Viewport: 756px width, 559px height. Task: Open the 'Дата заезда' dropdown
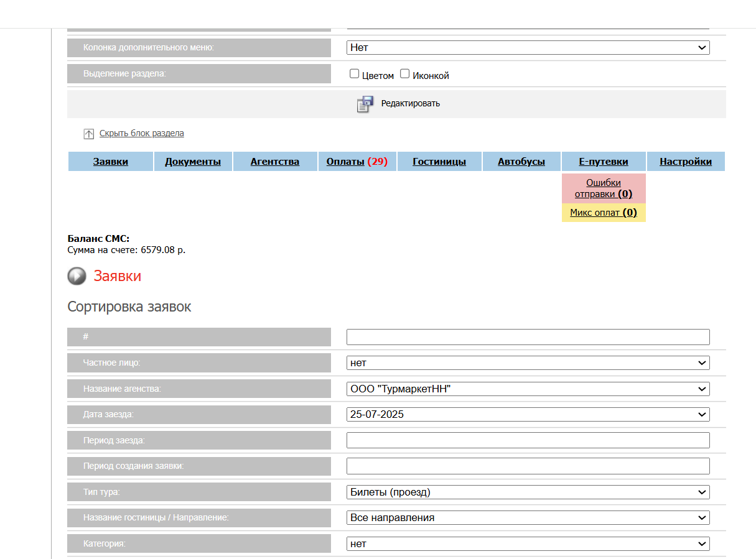pos(528,414)
